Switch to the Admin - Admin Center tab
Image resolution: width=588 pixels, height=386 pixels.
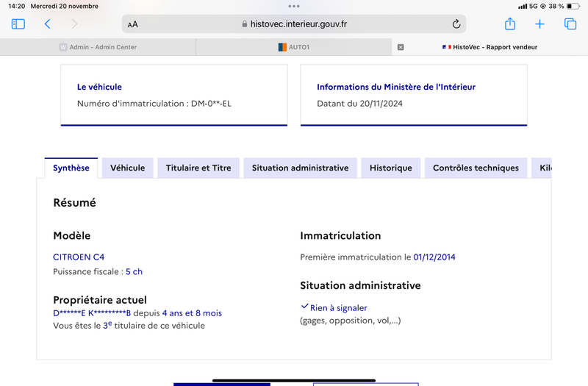(98, 47)
